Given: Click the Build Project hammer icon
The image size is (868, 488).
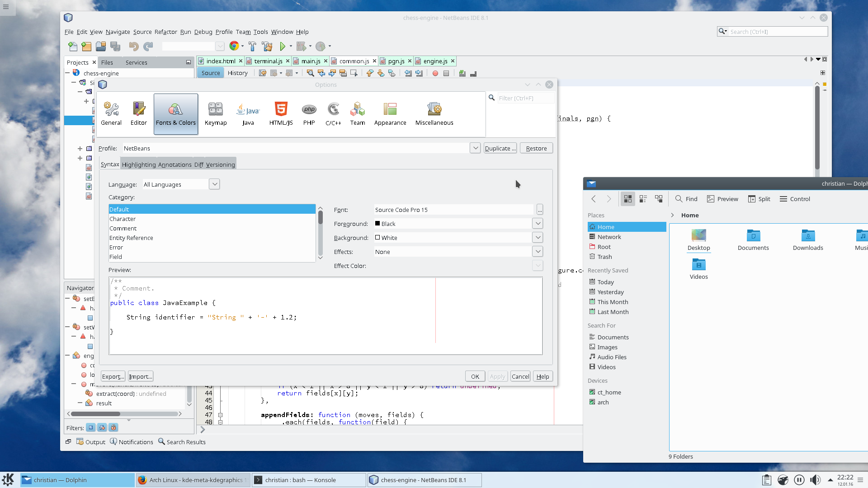Looking at the screenshot, I should (x=252, y=46).
